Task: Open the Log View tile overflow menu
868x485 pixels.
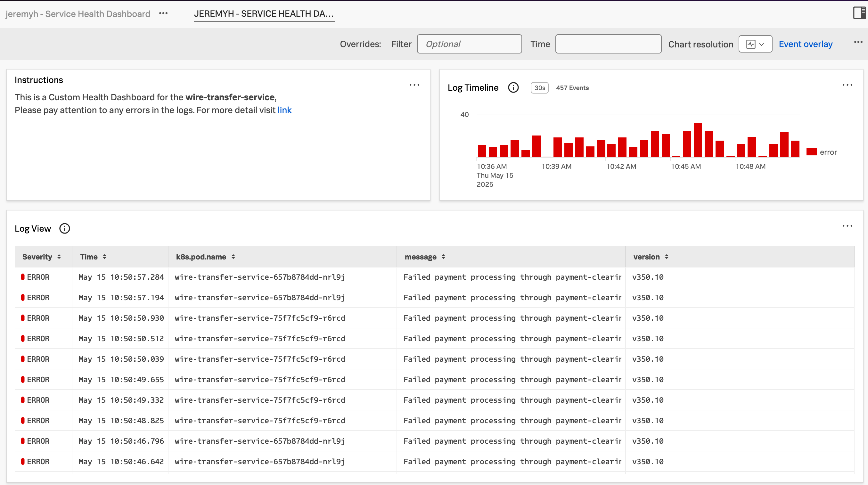Action: 847,226
